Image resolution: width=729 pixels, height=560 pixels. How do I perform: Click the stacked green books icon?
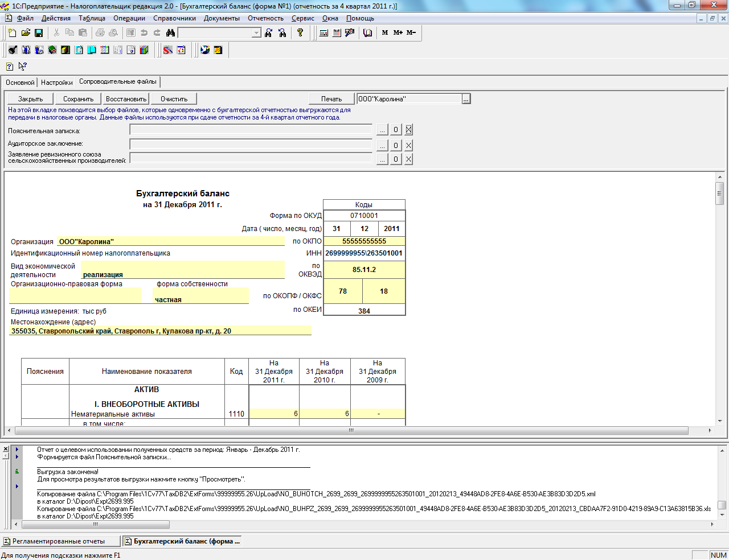click(x=52, y=50)
